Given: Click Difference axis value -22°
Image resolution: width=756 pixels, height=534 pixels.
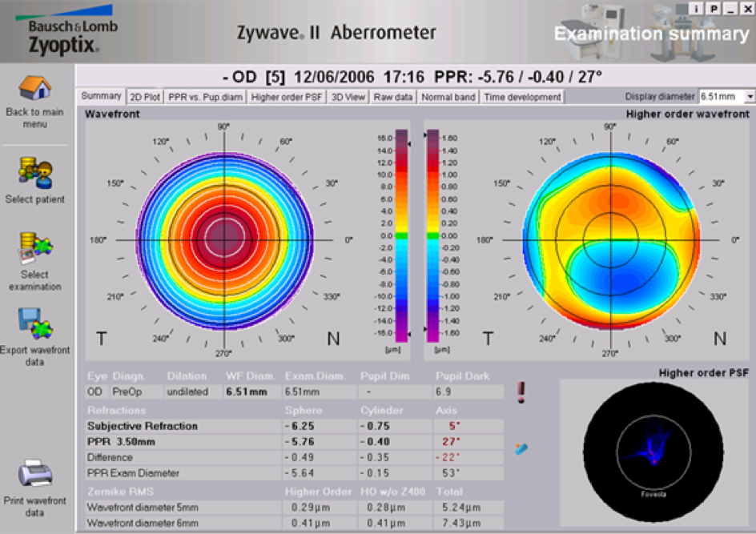Looking at the screenshot, I should coord(448,457).
